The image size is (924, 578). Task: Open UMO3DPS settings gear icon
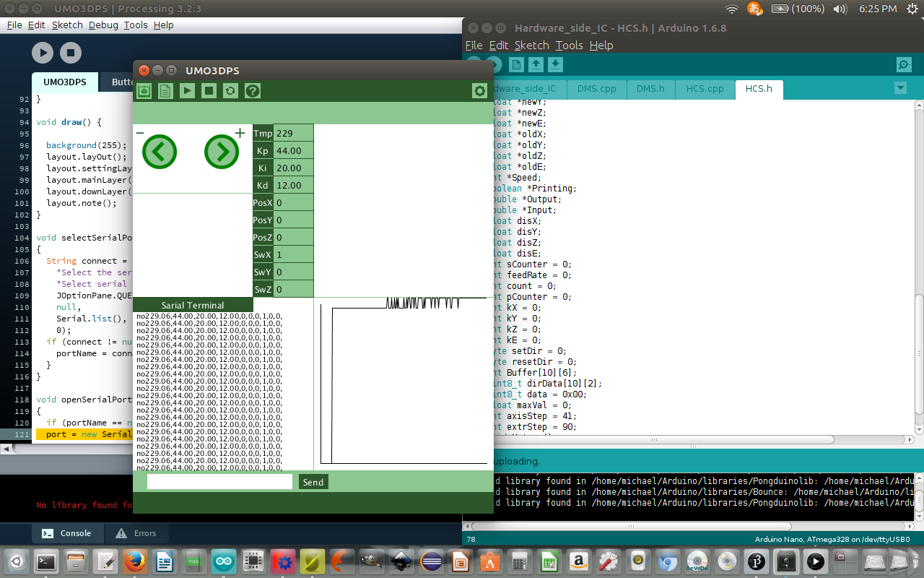479,91
